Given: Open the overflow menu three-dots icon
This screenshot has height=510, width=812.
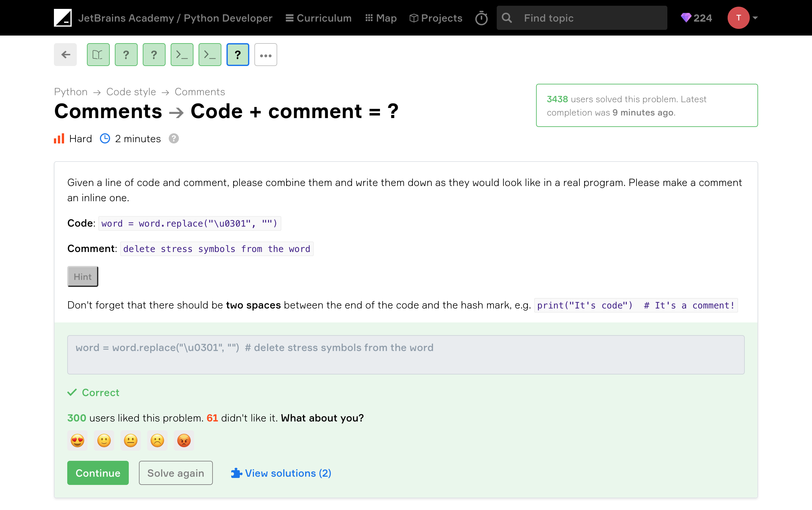Looking at the screenshot, I should coord(265,55).
